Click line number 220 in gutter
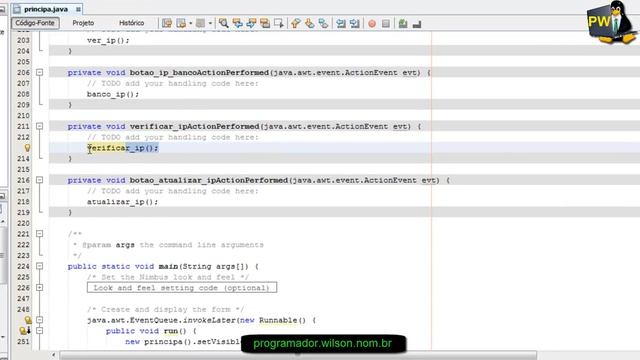Screen dimensions: 640x360 point(23,223)
